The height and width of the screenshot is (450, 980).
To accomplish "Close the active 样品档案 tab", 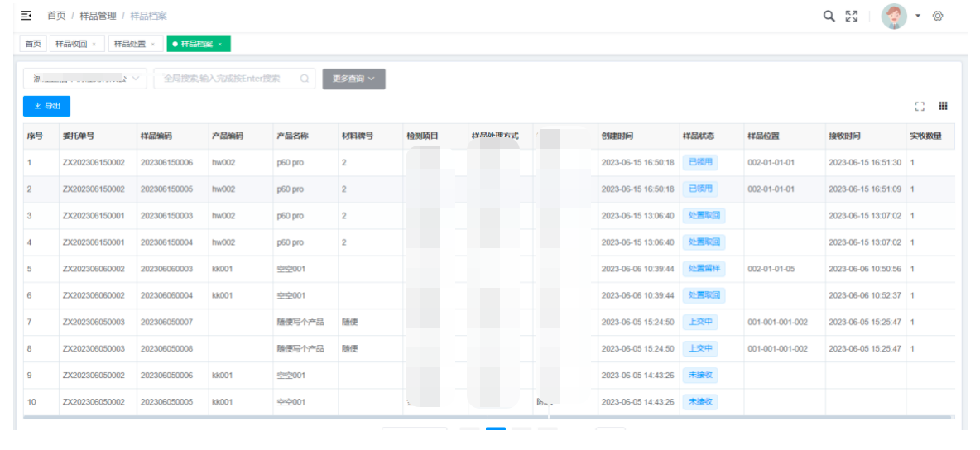I will point(220,44).
